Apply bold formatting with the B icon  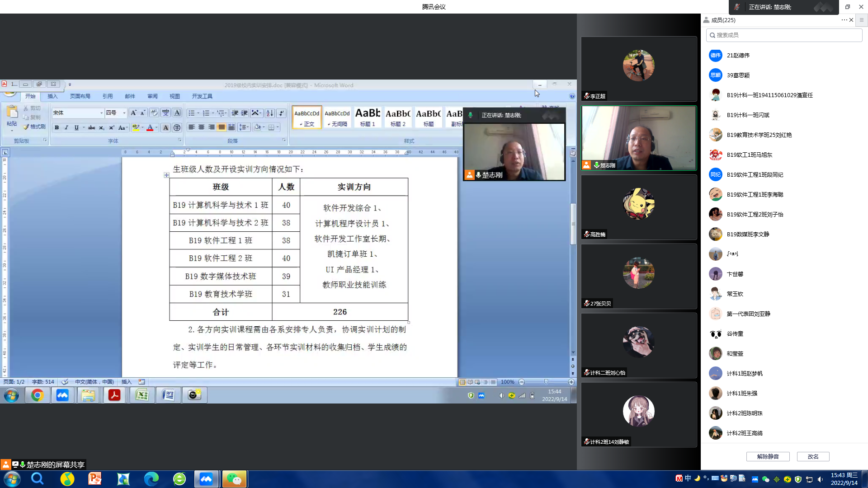pos(57,127)
